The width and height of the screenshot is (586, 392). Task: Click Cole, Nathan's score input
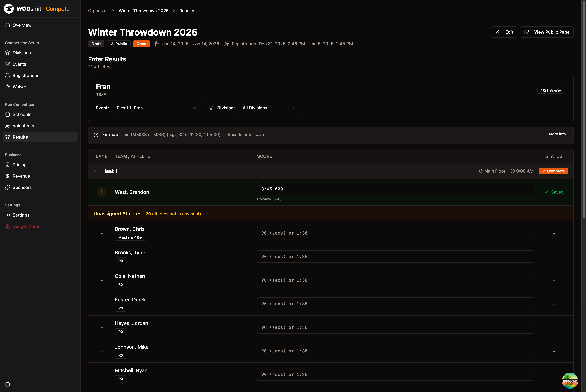(395, 280)
